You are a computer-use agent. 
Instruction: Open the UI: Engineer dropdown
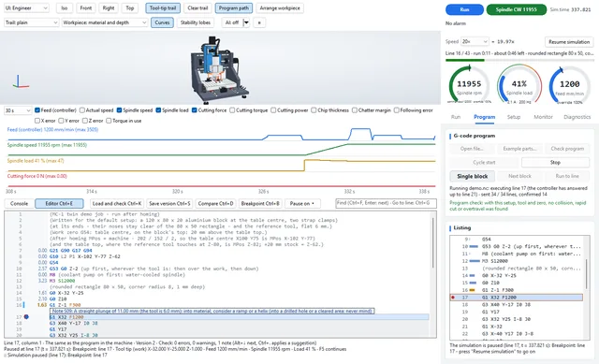(26, 8)
